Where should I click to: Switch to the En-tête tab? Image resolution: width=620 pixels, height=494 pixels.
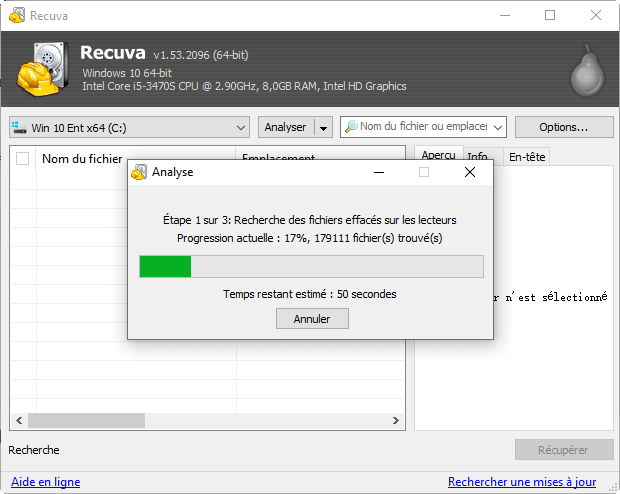[x=527, y=157]
